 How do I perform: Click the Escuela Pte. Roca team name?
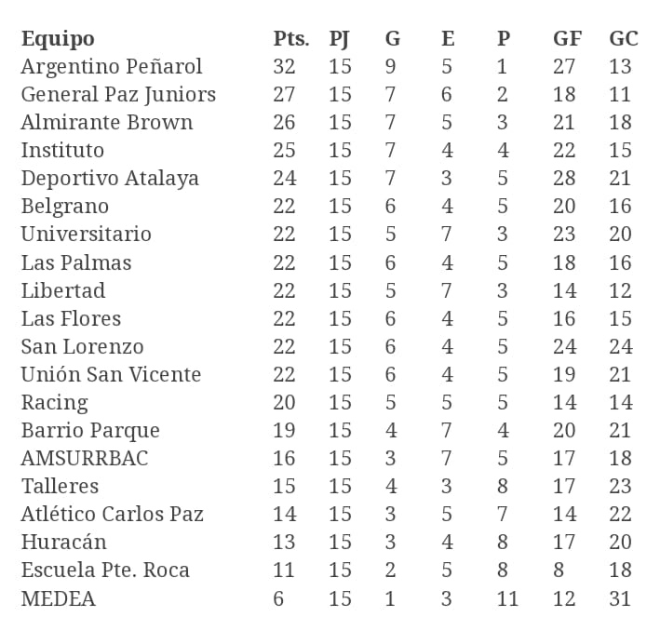click(105, 570)
